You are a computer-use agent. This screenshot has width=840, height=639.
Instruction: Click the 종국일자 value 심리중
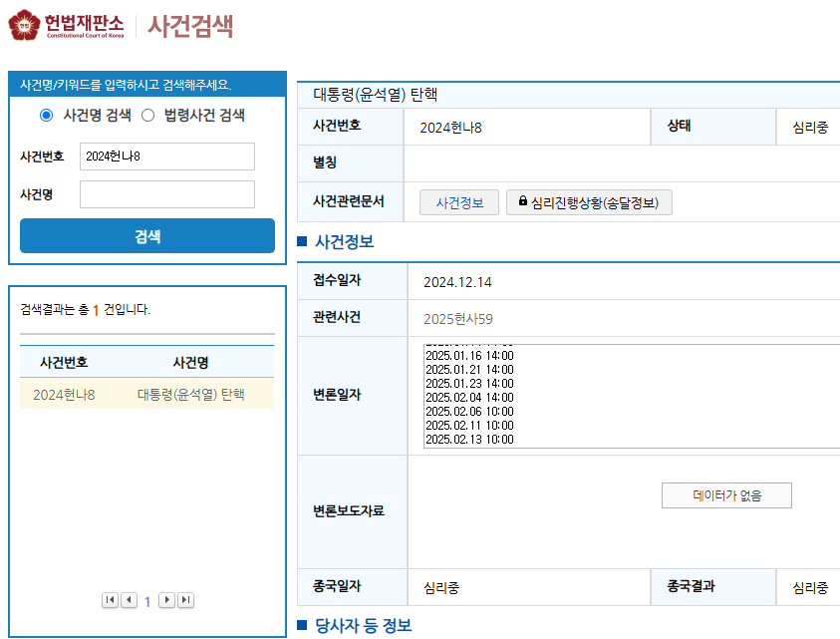click(441, 588)
